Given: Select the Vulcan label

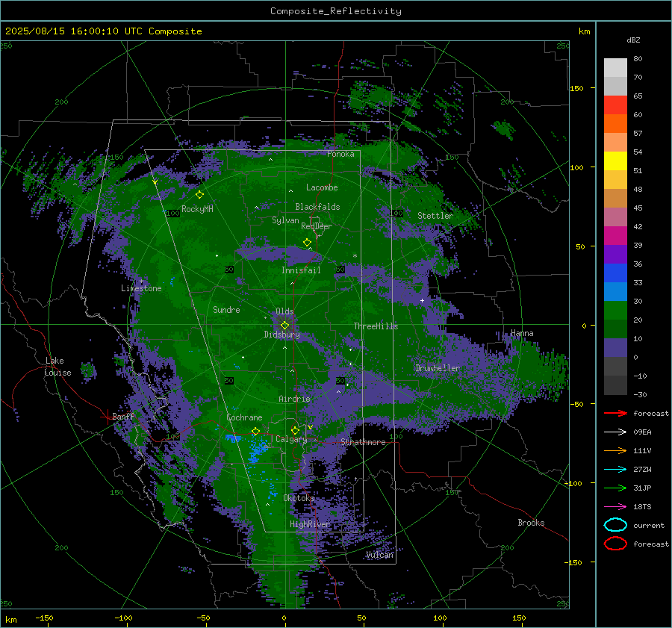Looking at the screenshot, I should (x=380, y=555).
